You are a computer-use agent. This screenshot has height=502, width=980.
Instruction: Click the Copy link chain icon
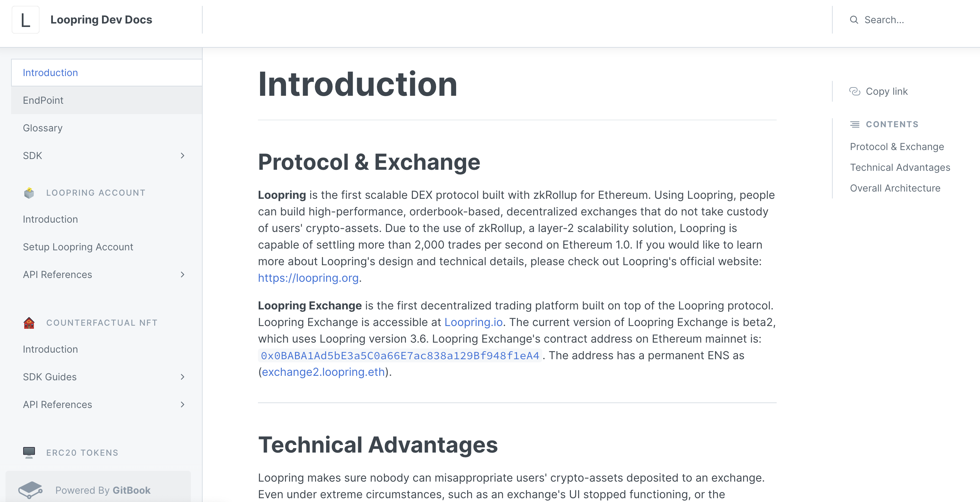tap(855, 91)
